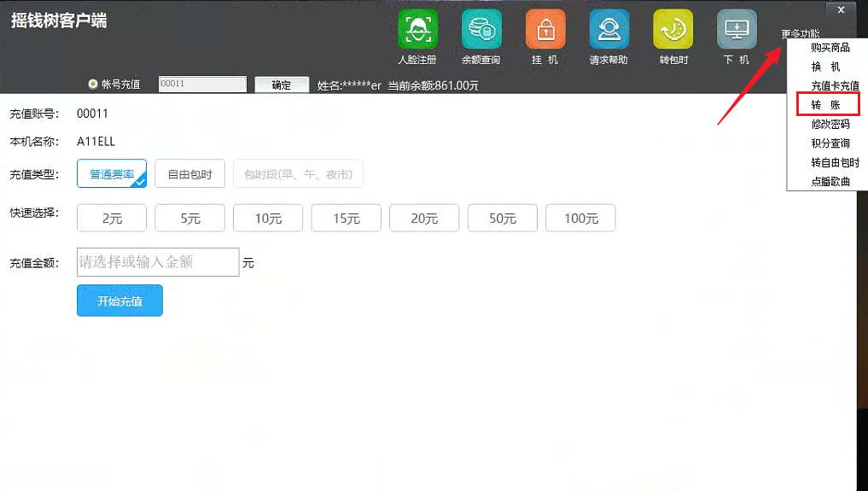
Task: Click the 当前余额:861.00元 balance text
Action: click(x=433, y=85)
